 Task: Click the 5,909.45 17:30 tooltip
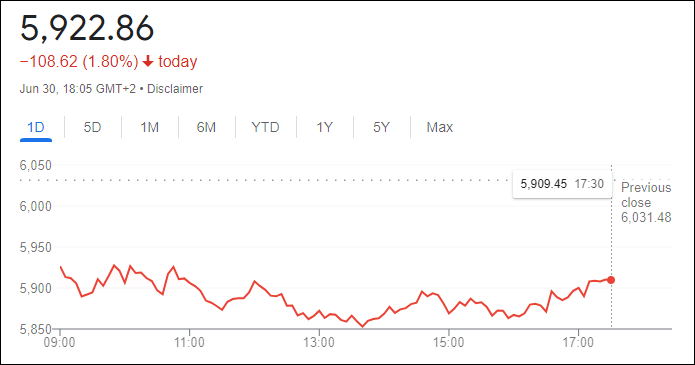(x=562, y=184)
